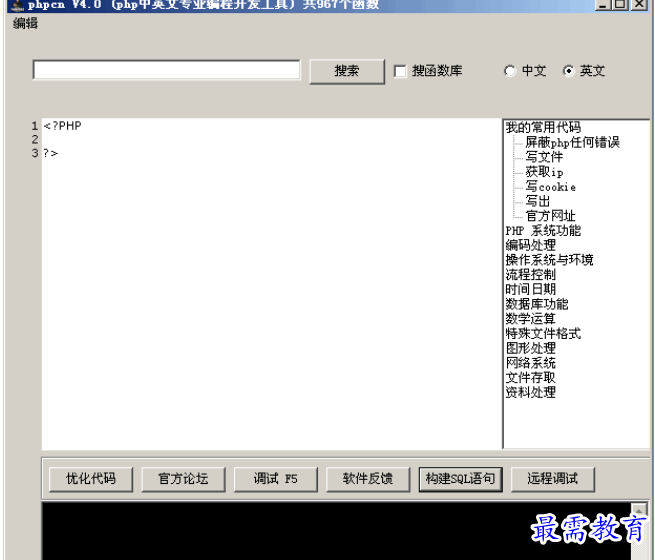The width and height of the screenshot is (655, 560).
Task: Maximize the phpcn window
Action: click(x=620, y=5)
